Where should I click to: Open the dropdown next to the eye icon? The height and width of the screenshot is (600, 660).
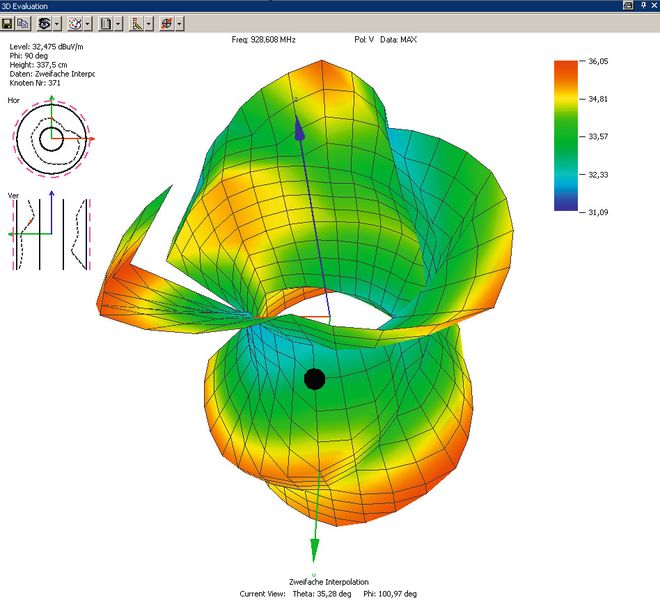click(x=56, y=24)
